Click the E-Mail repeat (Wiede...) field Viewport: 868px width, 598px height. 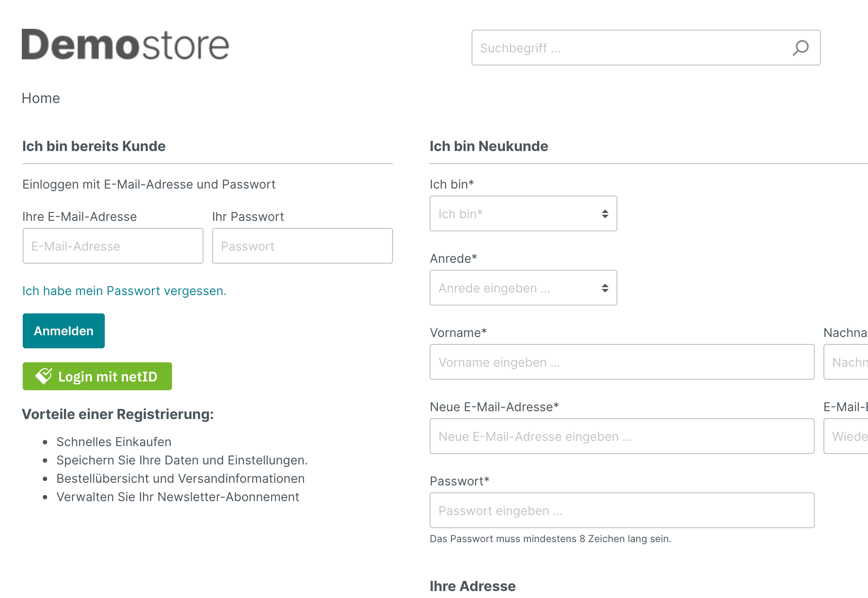tap(846, 436)
